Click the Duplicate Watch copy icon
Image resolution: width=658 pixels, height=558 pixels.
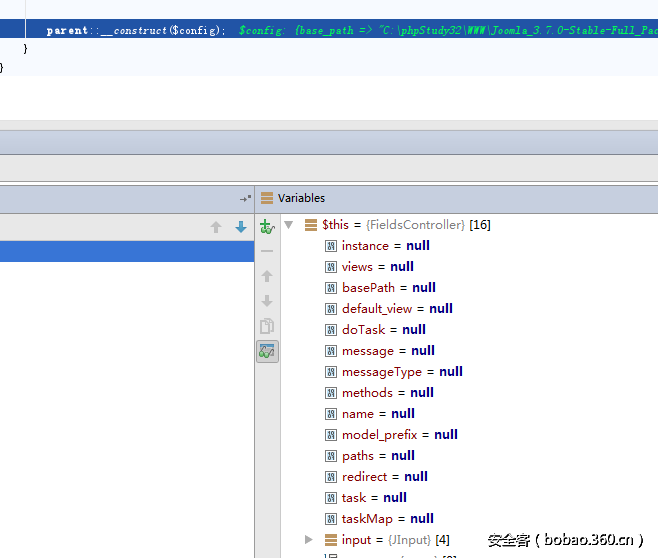(x=267, y=326)
